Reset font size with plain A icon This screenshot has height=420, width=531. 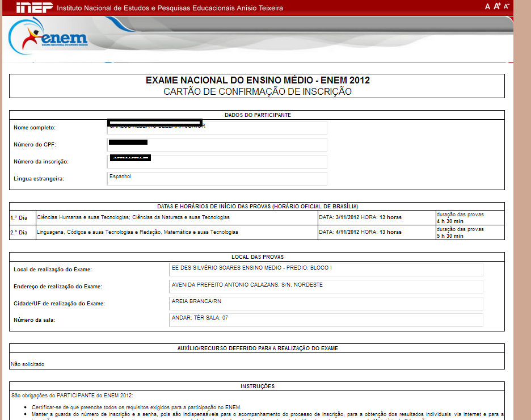click(x=487, y=6)
